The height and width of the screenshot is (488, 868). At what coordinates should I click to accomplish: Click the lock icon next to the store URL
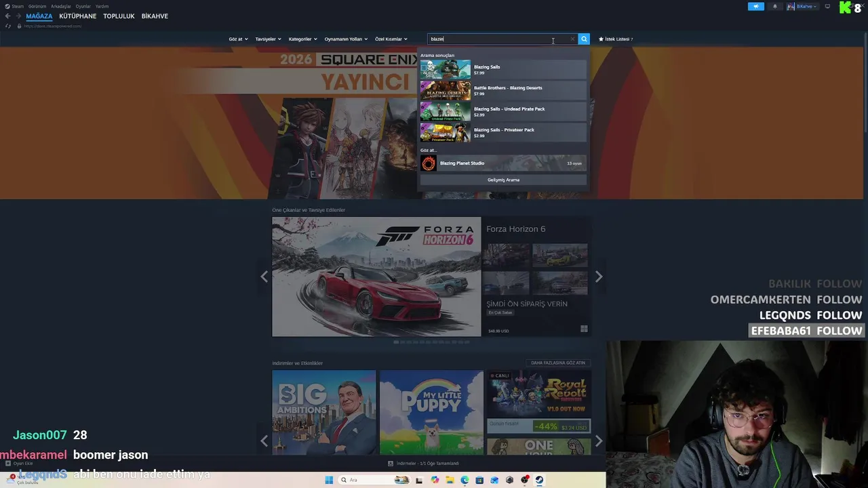click(19, 26)
